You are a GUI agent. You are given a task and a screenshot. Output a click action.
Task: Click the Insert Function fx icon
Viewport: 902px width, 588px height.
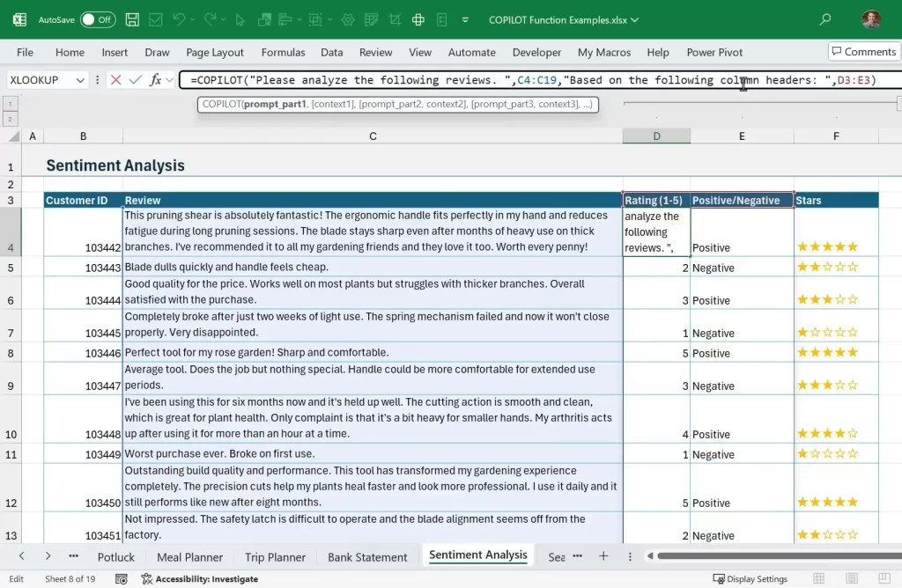(x=155, y=80)
